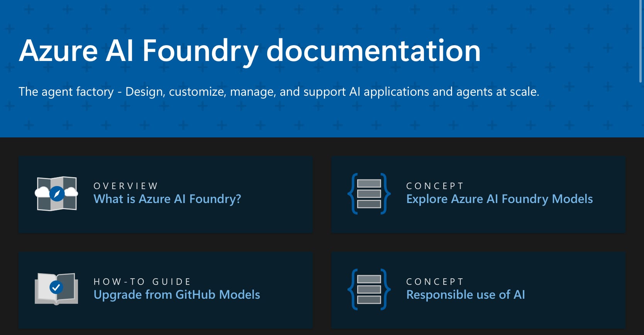
Task: Click the checkmark book icon for How-To Guide
Action: click(56, 289)
